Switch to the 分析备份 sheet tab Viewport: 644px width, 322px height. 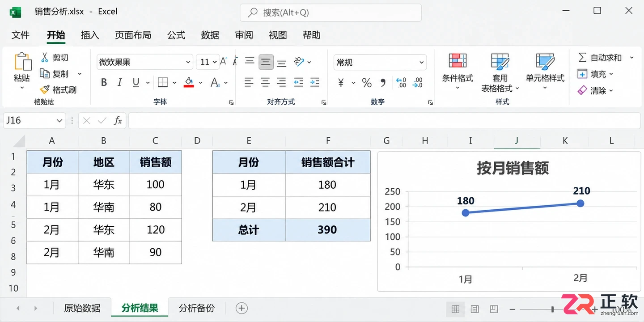196,308
